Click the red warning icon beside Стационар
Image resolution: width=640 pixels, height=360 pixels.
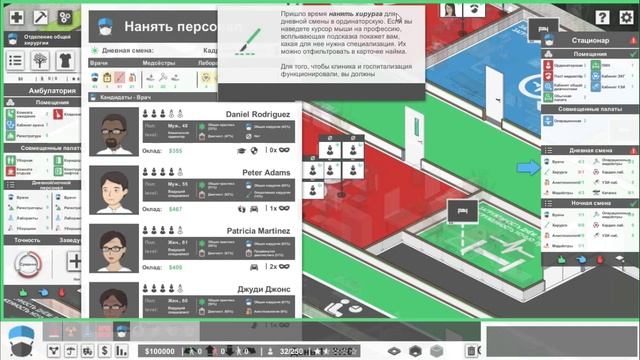click(x=633, y=40)
